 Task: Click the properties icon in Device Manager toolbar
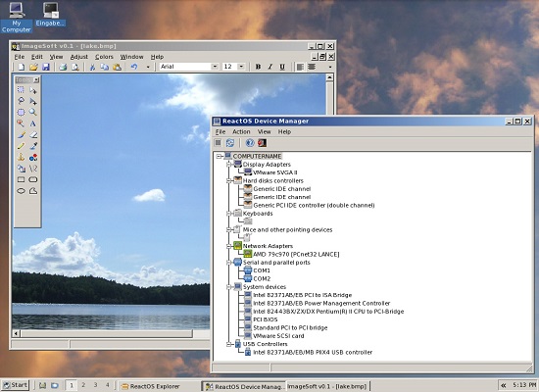(x=218, y=143)
